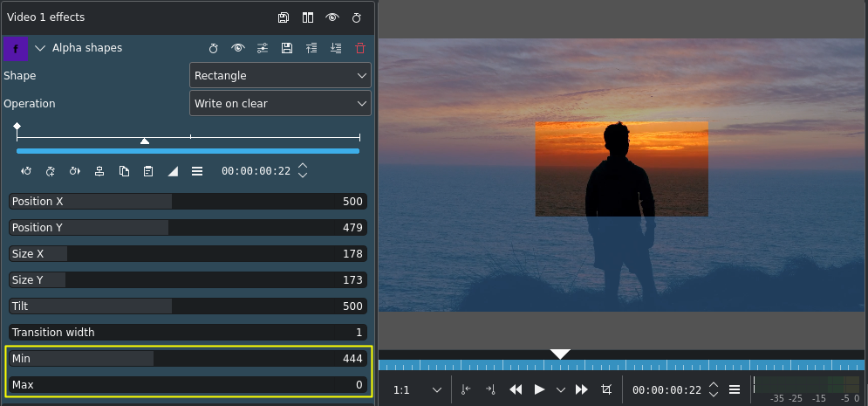
Task: Click the purple 'f' effect icon
Action: point(16,49)
